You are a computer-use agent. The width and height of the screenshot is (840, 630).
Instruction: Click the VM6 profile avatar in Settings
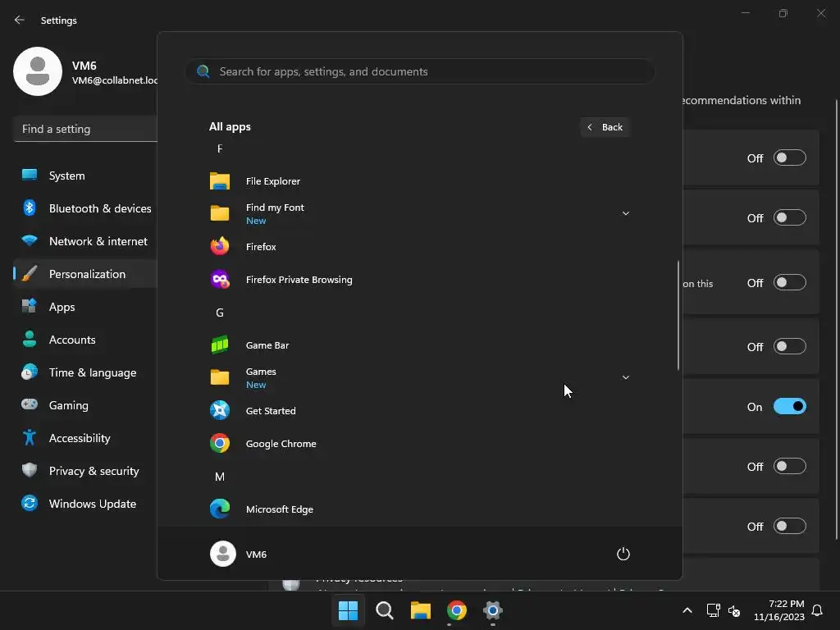coord(38,71)
